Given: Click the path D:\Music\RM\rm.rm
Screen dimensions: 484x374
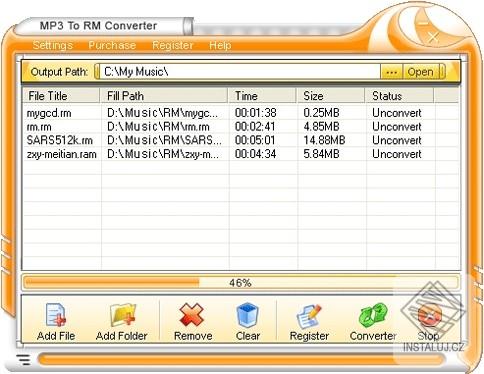Looking at the screenshot, I should 158,127.
